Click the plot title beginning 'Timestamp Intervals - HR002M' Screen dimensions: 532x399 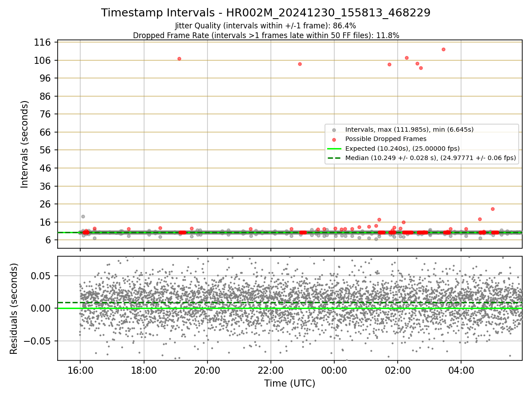[266, 13]
